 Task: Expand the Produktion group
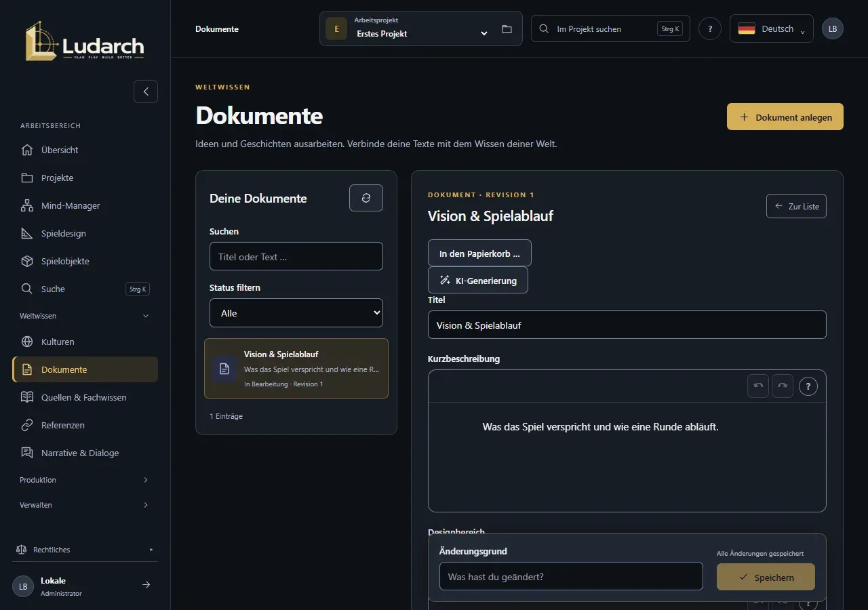click(85, 480)
